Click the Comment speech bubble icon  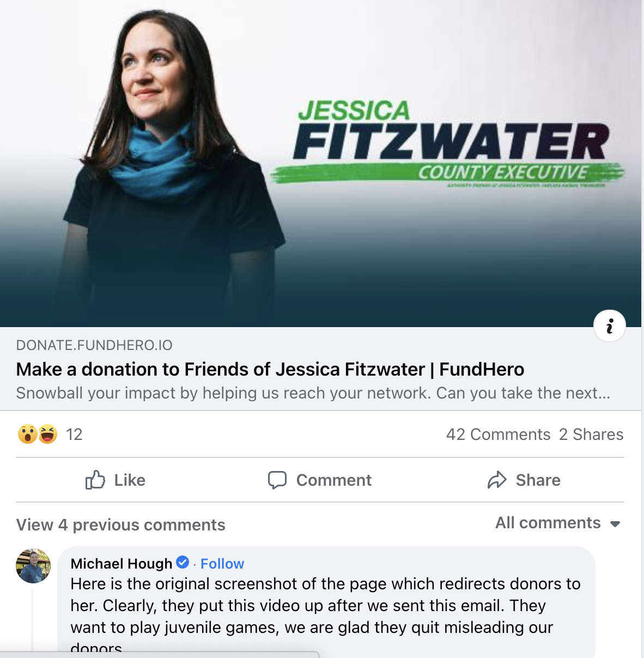click(277, 480)
